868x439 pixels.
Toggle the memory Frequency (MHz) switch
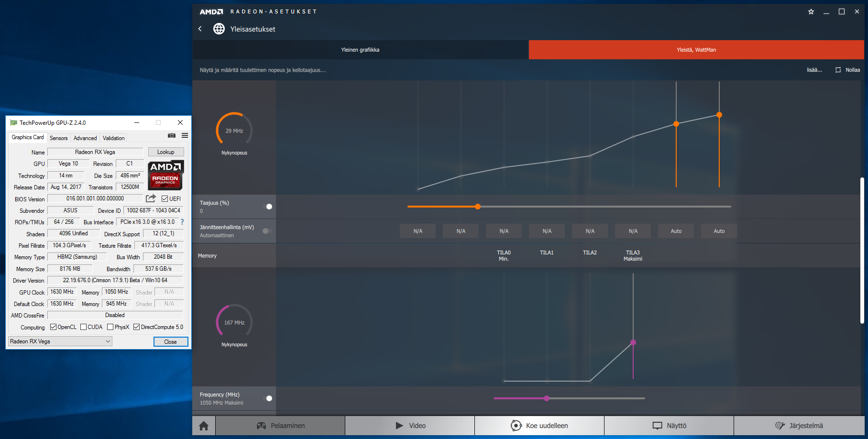(268, 398)
